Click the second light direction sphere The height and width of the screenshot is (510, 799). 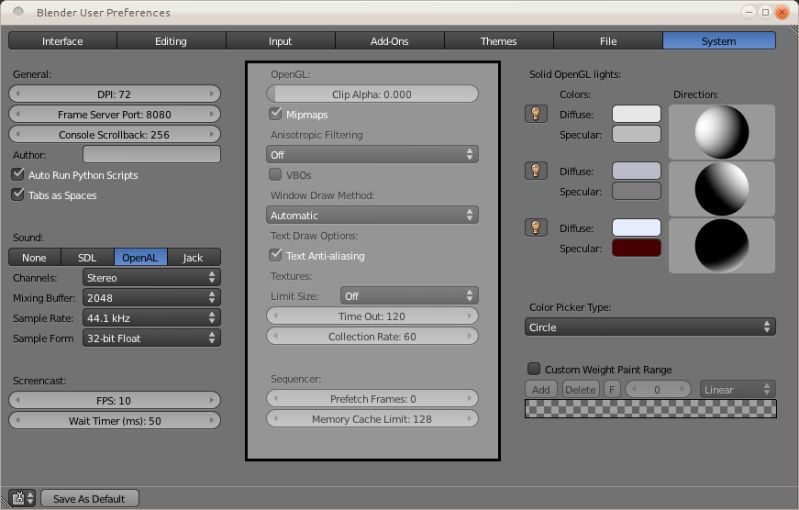tap(722, 189)
